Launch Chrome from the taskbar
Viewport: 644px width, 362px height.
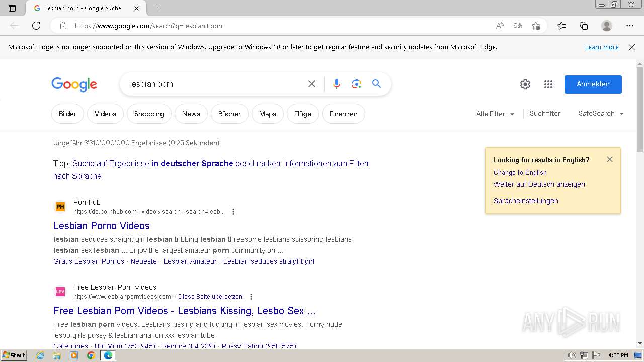click(x=91, y=355)
